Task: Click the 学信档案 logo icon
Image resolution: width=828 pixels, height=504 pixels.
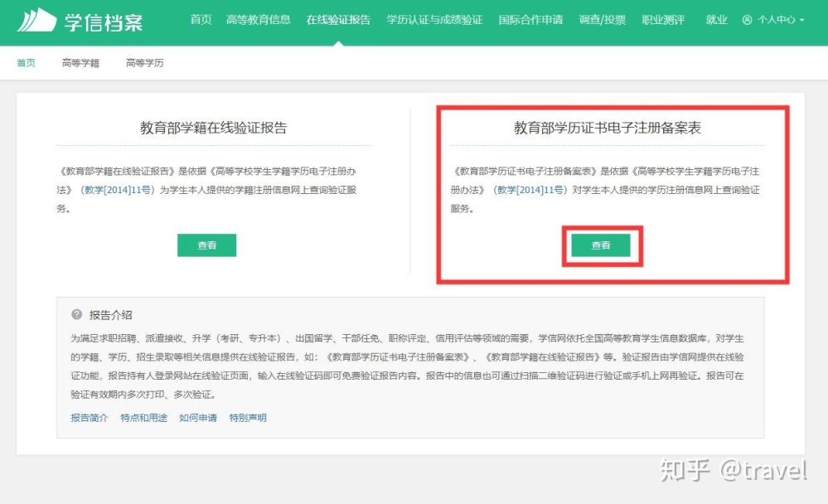Action: tap(36, 20)
